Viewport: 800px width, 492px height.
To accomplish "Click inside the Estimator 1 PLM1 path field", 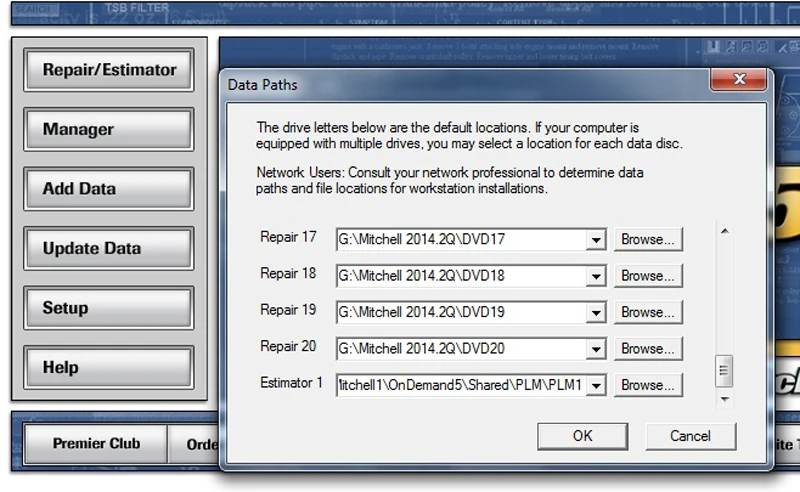I will pos(461,385).
